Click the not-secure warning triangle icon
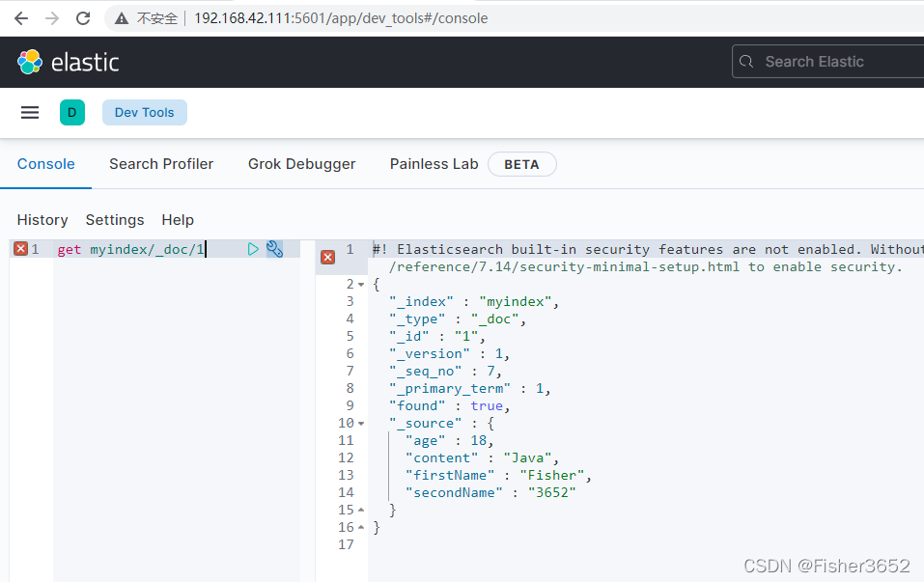 coord(122,19)
